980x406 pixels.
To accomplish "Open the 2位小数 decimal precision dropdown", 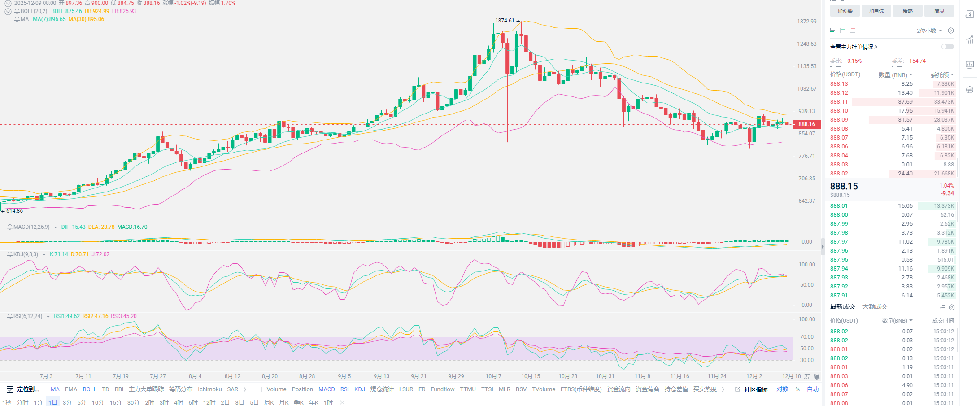I will click(929, 31).
